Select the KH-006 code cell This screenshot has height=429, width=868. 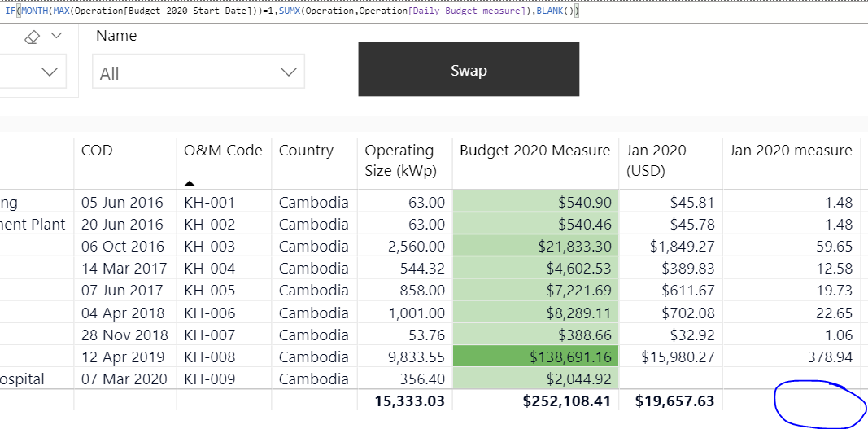209,313
